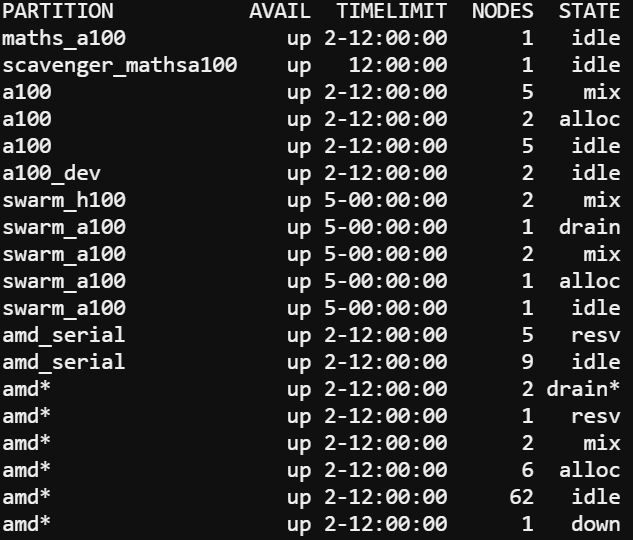Viewport: 633px width, 540px height.
Task: Click the PARTITION column header
Action: point(57,12)
